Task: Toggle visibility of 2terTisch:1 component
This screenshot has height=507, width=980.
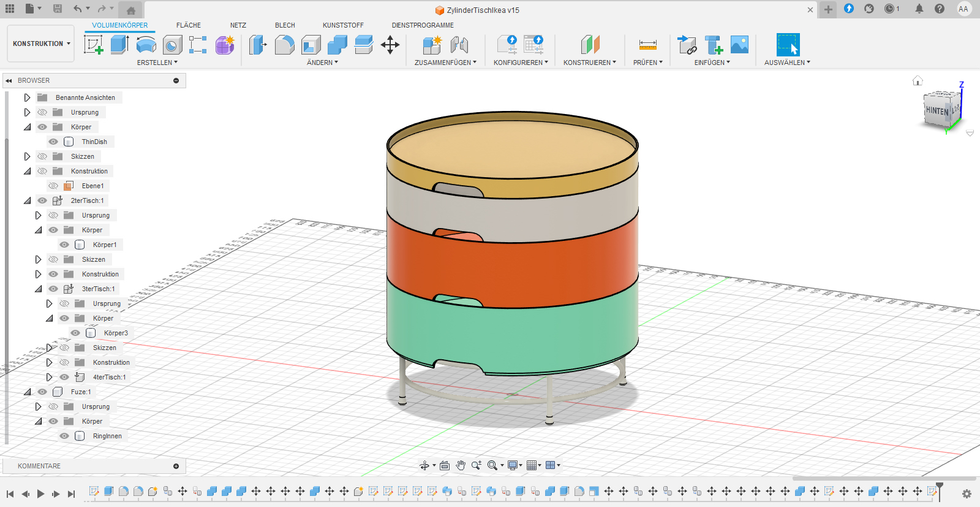Action: tap(42, 200)
